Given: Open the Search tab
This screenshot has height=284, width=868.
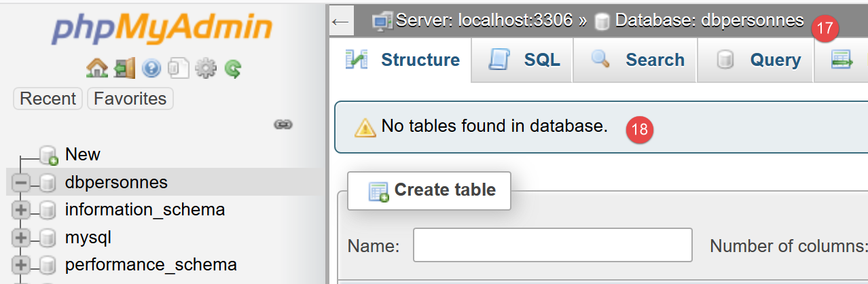Looking at the screenshot, I should 636,60.
